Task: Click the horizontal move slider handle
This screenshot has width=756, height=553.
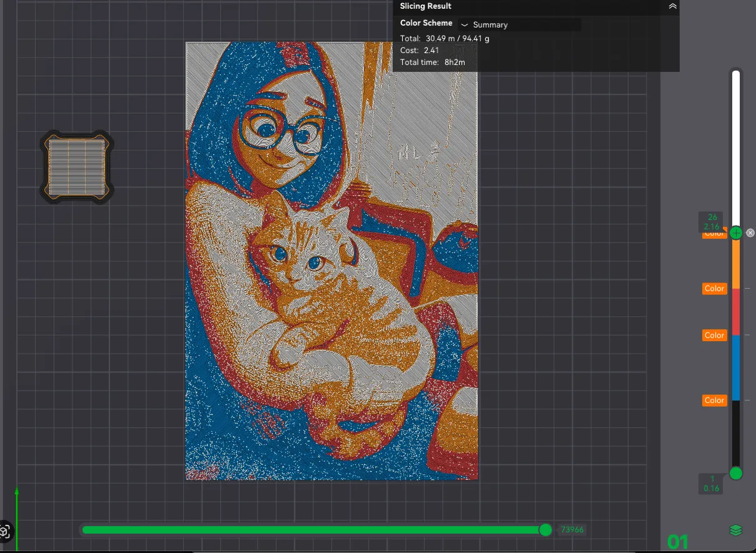Action: click(545, 530)
